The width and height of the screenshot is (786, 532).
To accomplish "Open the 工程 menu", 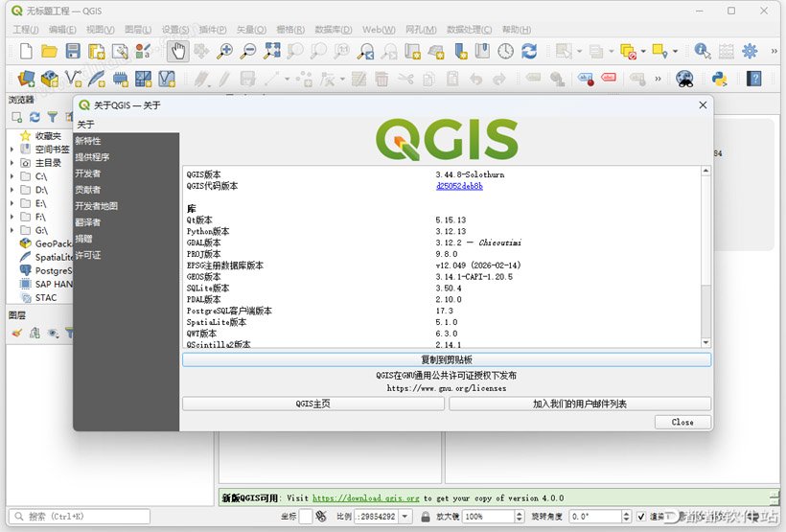I will click(26, 30).
